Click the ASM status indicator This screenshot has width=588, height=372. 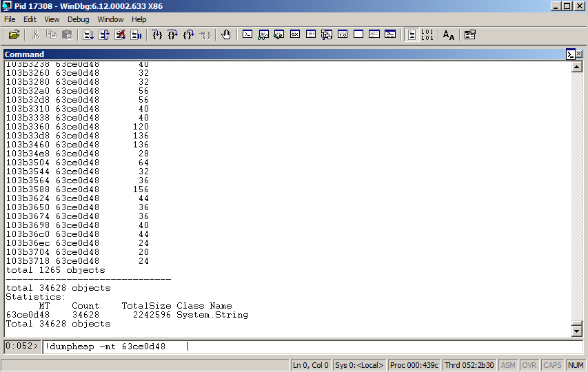pos(508,365)
